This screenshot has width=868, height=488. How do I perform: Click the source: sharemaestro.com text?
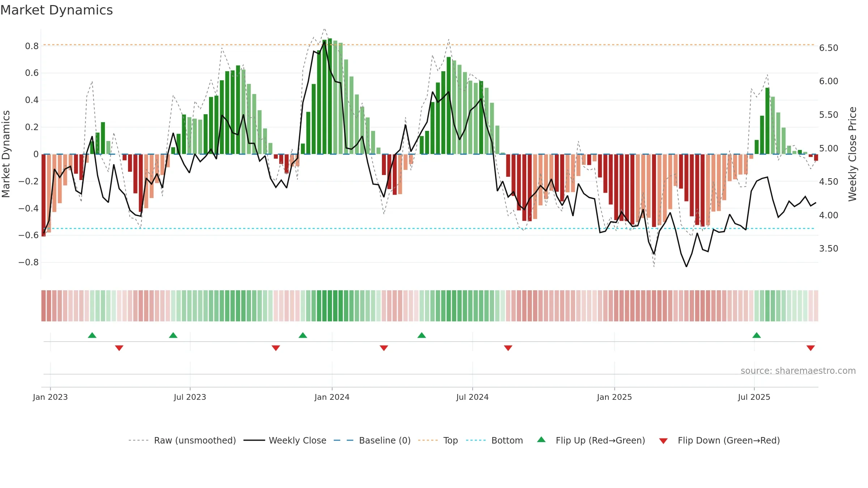tap(798, 371)
